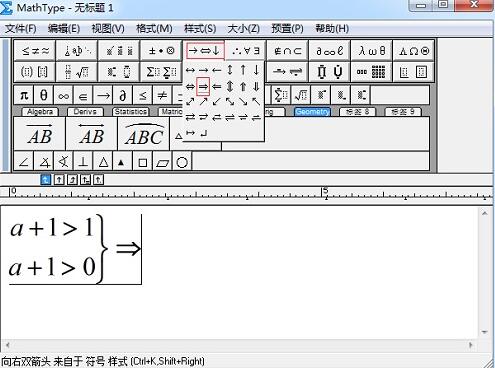Image resolution: width=495 pixels, height=368 pixels.
Task: Insert pi symbol from small bar
Action: coord(24,96)
